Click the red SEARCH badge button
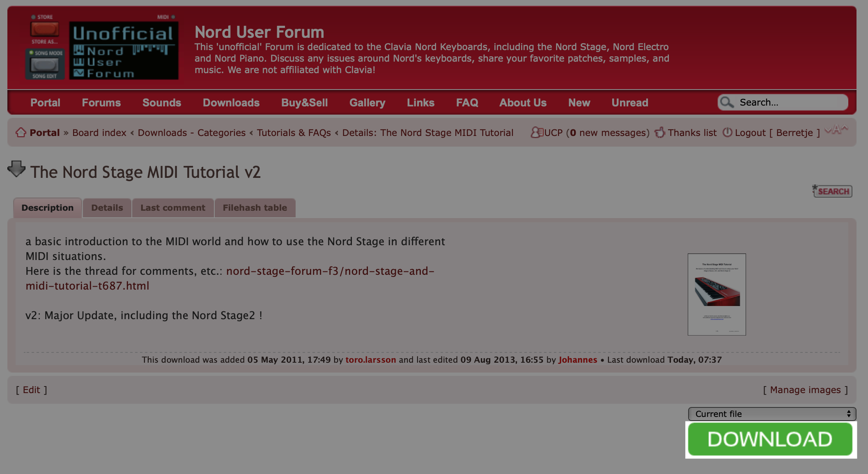Image resolution: width=868 pixels, height=474 pixels. click(832, 191)
